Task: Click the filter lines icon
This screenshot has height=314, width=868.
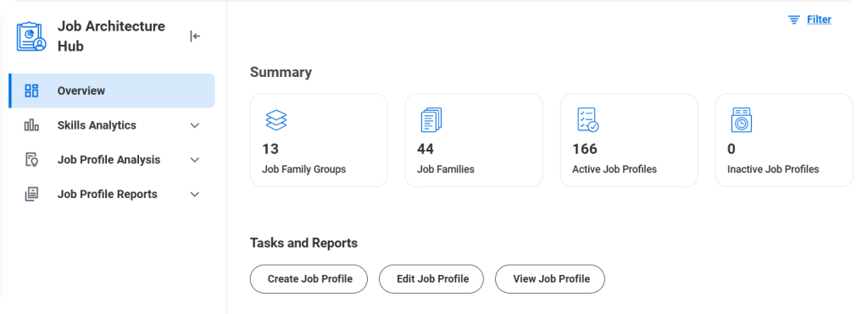Action: [x=793, y=20]
